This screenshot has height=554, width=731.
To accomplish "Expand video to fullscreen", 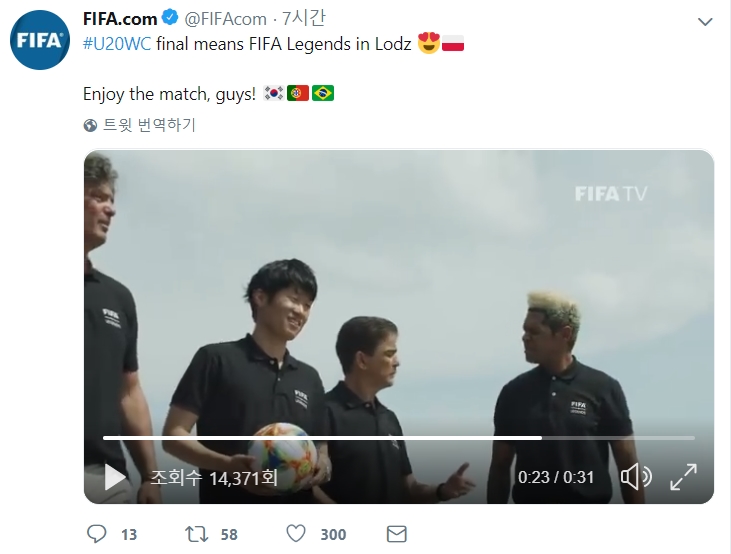I will (x=683, y=477).
